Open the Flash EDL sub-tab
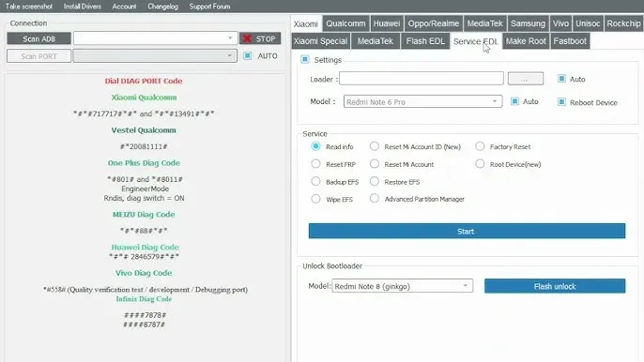This screenshot has width=644, height=362. (425, 41)
